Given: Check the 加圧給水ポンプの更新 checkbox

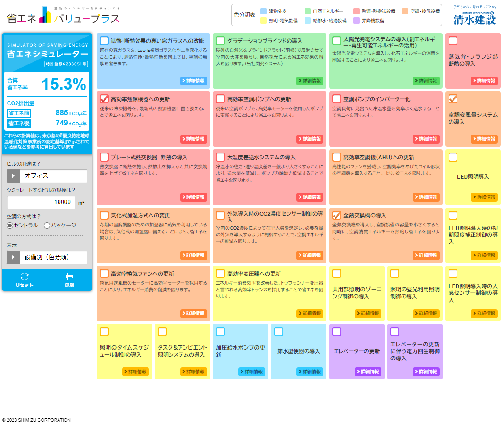Looking at the screenshot, I should [220, 332].
